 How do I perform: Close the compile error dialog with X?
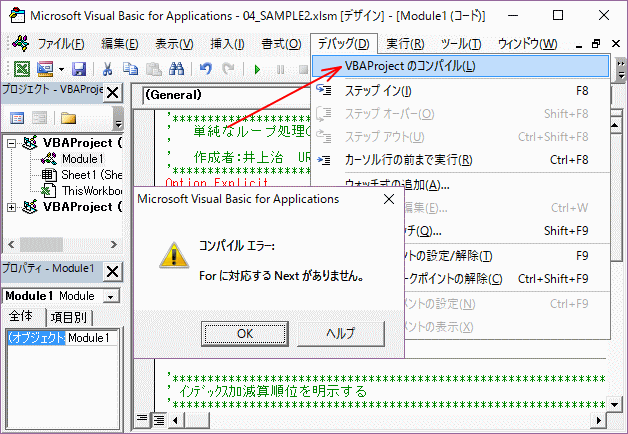coord(389,199)
